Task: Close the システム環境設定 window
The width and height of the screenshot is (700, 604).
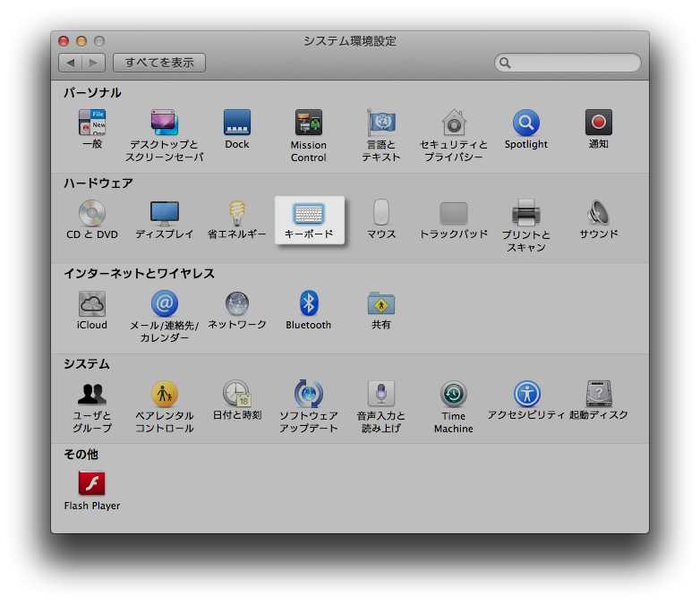Action: pos(64,41)
